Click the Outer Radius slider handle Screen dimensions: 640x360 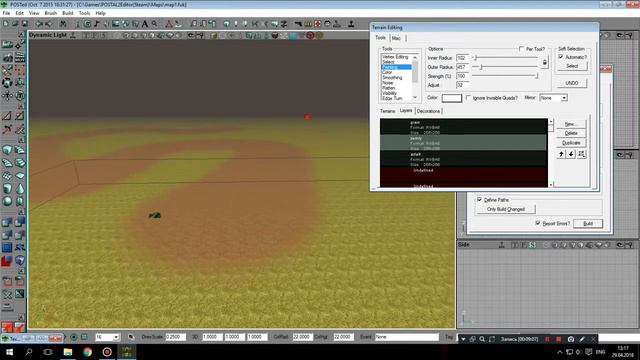pyautogui.click(x=481, y=67)
